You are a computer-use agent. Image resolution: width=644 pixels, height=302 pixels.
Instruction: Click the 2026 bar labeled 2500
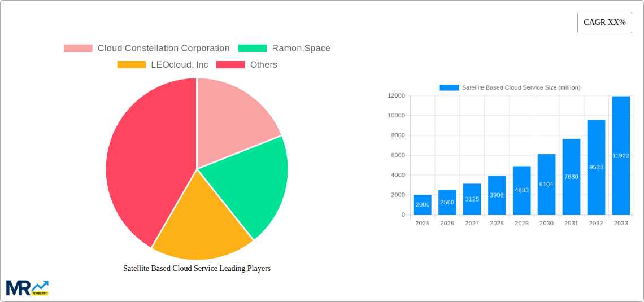(x=447, y=202)
